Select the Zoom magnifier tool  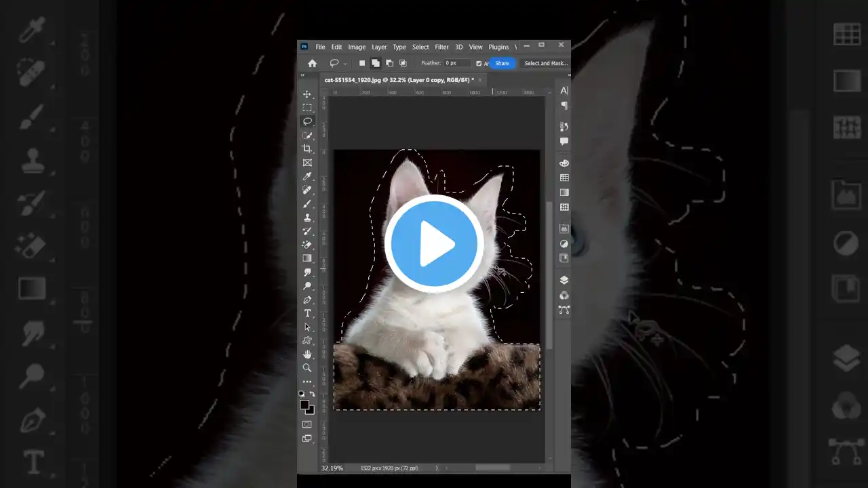click(x=307, y=367)
